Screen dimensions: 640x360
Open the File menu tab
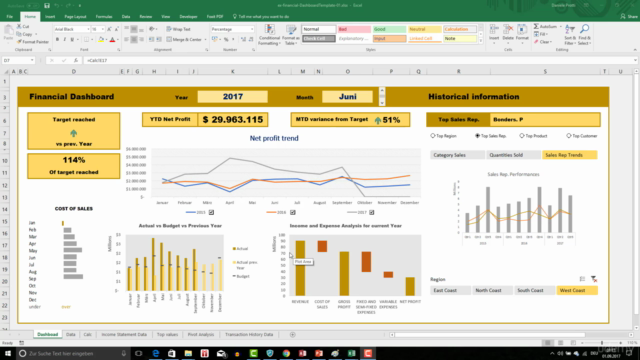(x=10, y=17)
